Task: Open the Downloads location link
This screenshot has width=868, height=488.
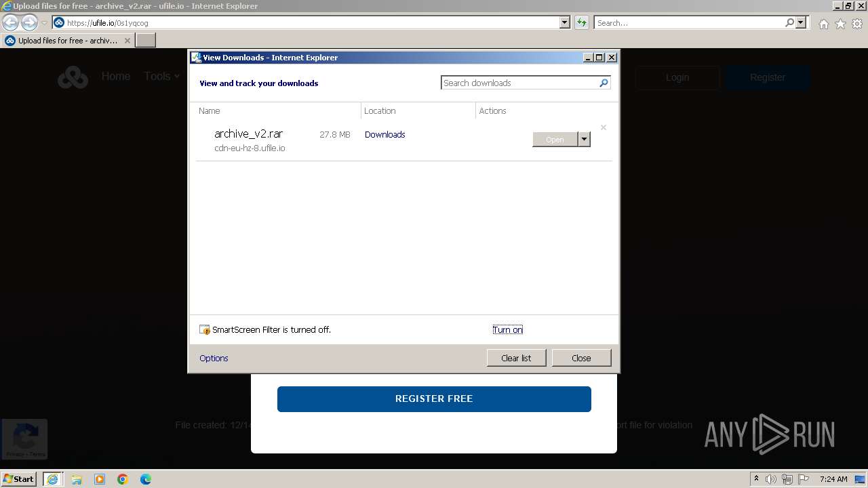Action: point(384,134)
